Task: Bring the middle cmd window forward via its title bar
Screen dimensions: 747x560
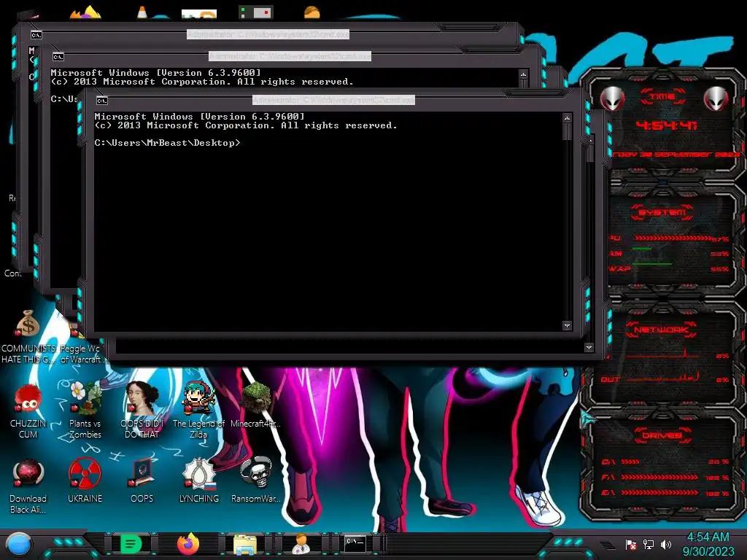Action: [x=290, y=56]
